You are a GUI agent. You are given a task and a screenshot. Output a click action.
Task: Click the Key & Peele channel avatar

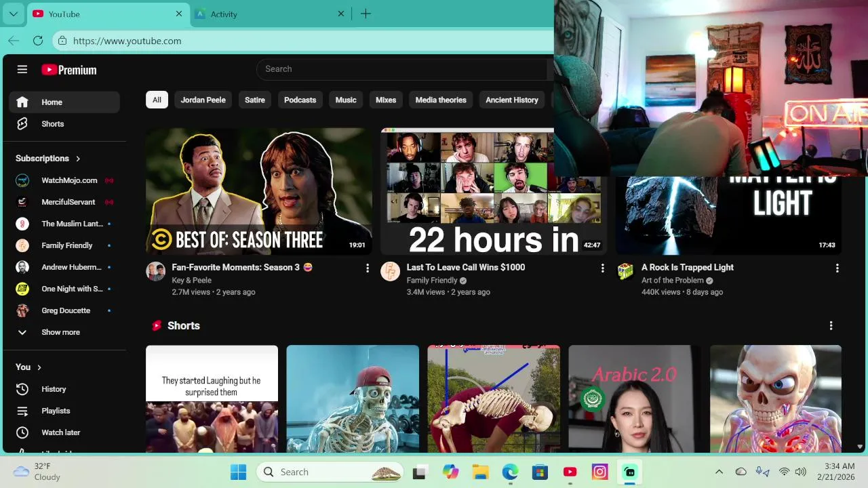(156, 271)
